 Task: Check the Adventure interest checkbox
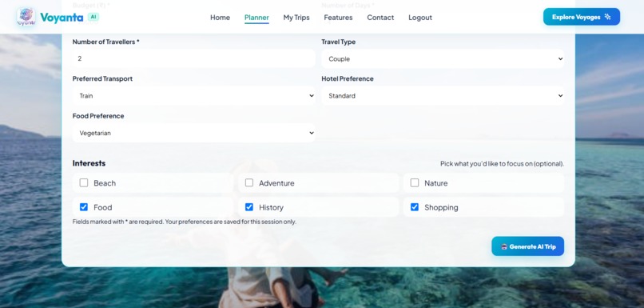click(249, 182)
